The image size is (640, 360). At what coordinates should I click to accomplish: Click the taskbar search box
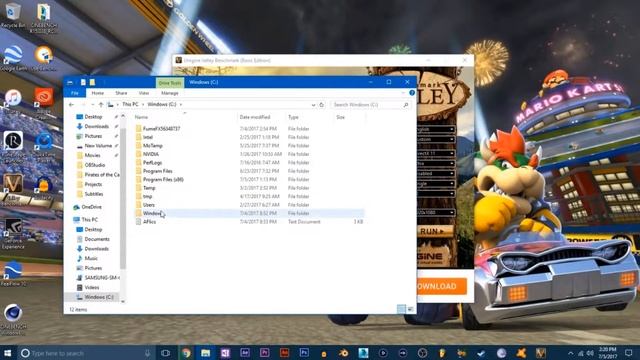pyautogui.click(x=86, y=353)
